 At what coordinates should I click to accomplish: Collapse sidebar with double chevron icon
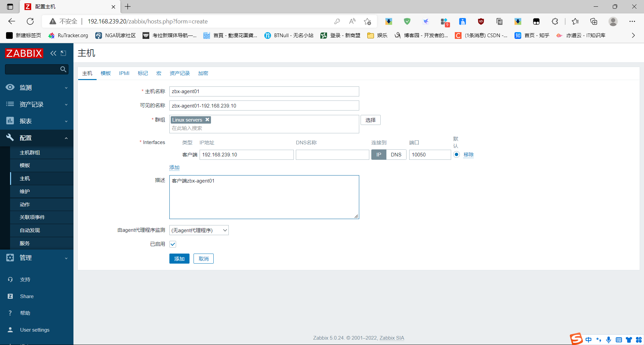[x=53, y=53]
